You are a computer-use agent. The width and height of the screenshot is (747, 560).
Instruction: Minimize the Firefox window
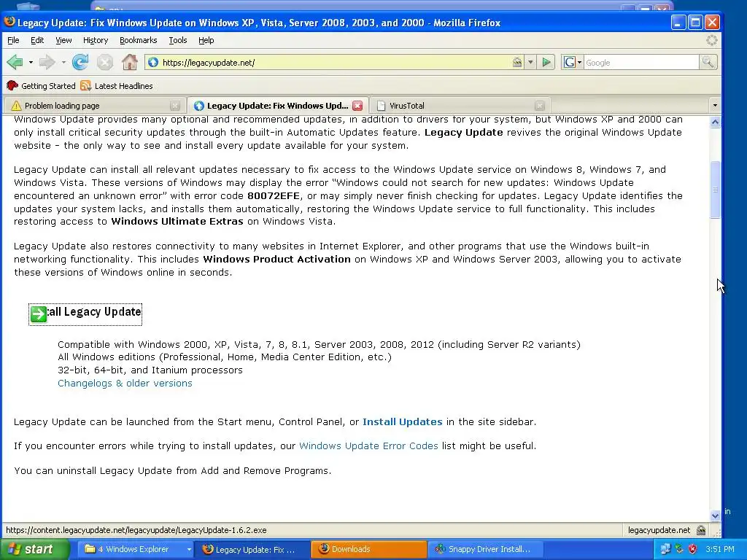click(x=678, y=23)
